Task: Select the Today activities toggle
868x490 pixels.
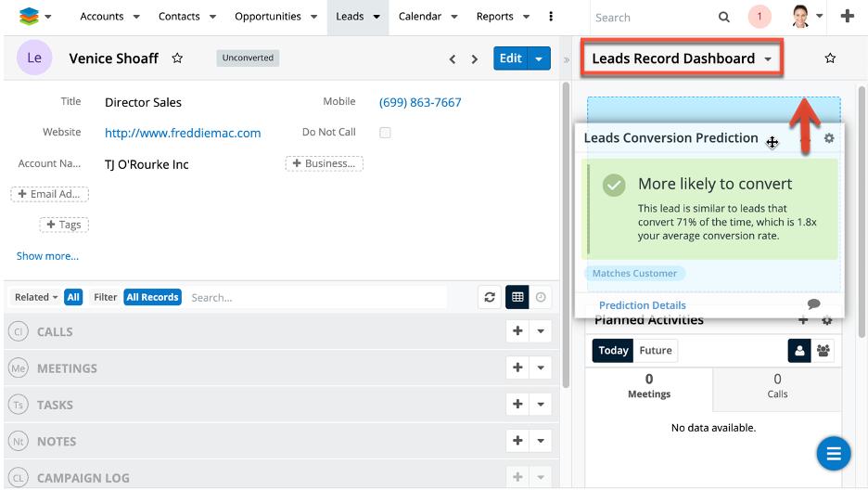Action: [x=613, y=351]
